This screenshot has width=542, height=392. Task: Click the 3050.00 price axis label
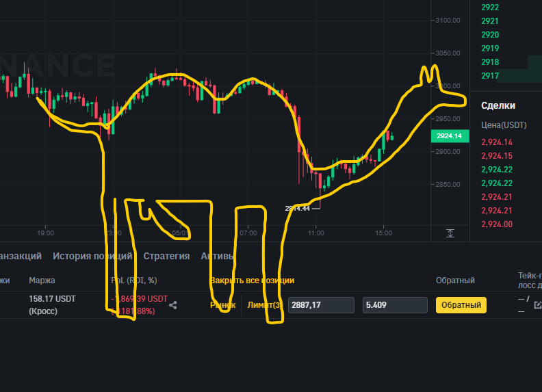[x=448, y=53]
